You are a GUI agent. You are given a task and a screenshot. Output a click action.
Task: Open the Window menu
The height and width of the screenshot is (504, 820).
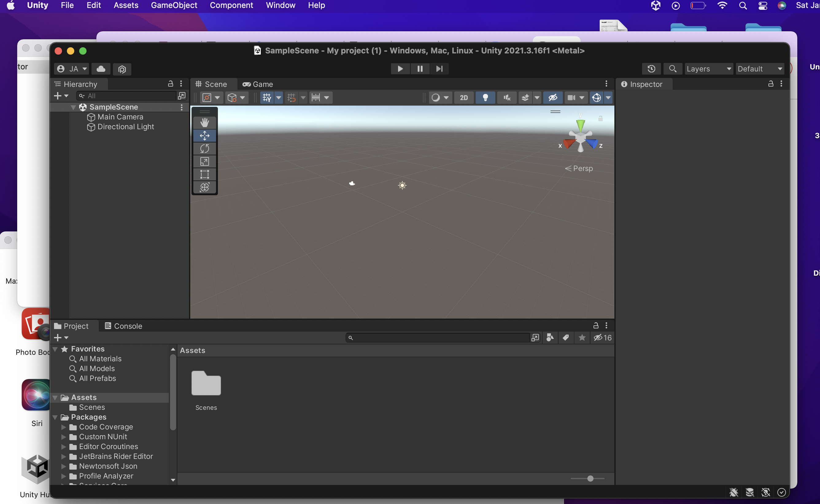click(280, 5)
